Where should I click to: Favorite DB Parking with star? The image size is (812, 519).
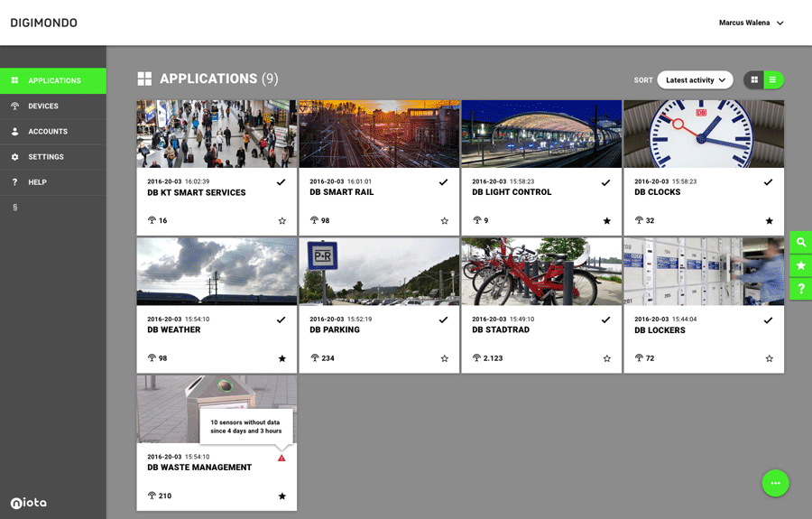pos(444,358)
